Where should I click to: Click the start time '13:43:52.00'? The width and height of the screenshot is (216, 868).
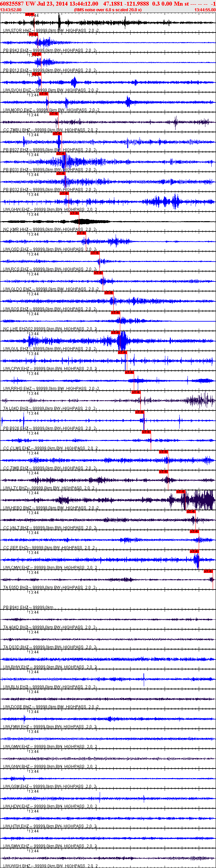11,10
